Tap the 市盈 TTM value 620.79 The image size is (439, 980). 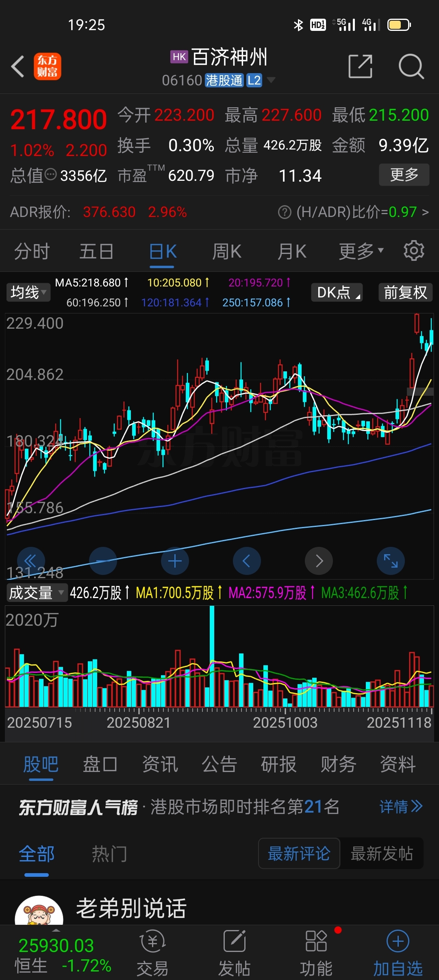[191, 176]
